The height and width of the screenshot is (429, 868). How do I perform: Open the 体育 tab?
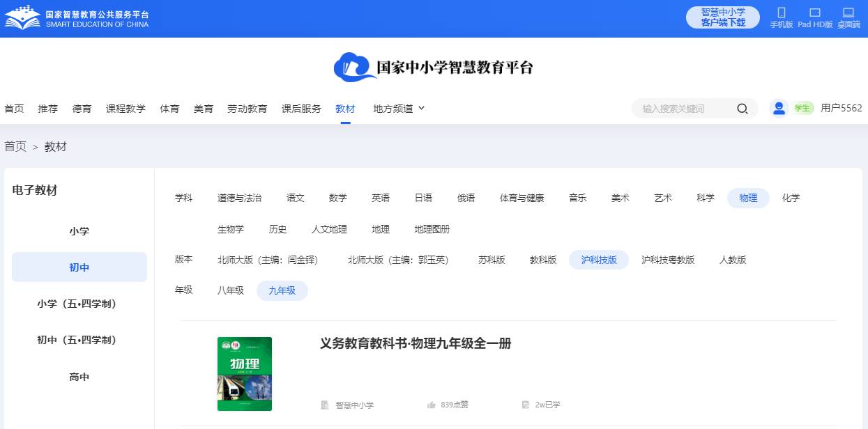pyautogui.click(x=169, y=109)
